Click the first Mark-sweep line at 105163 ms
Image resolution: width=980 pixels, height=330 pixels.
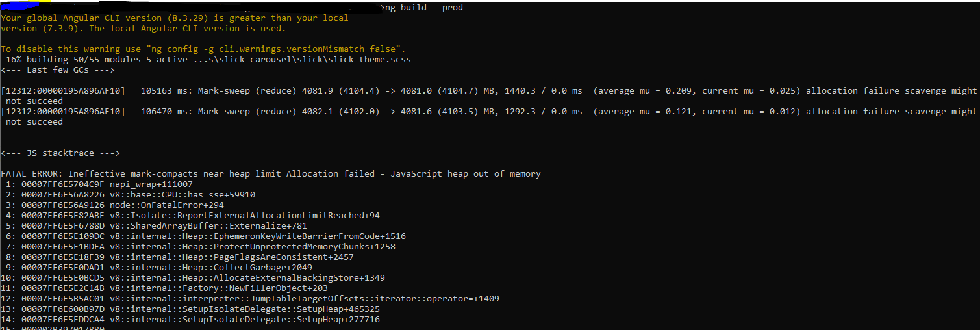tap(489, 96)
